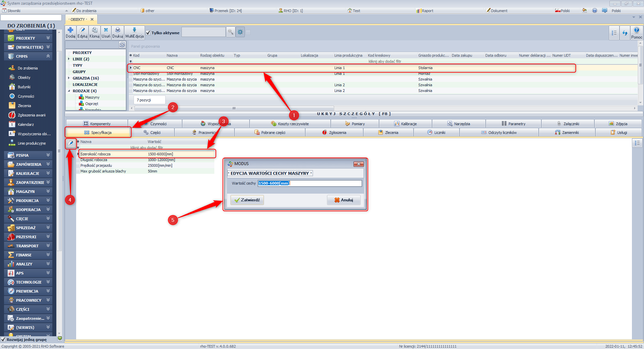Confirm with the Zatwierdź button
The height and width of the screenshot is (349, 644).
pos(247,200)
